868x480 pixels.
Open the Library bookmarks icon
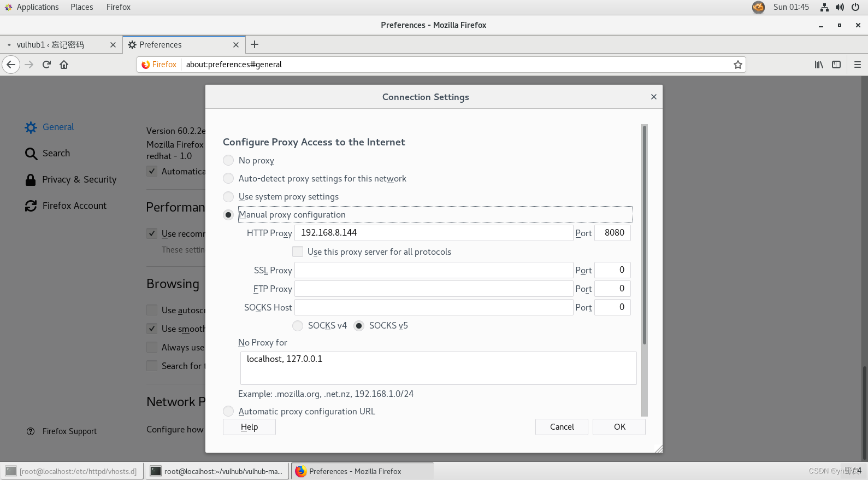(x=819, y=65)
